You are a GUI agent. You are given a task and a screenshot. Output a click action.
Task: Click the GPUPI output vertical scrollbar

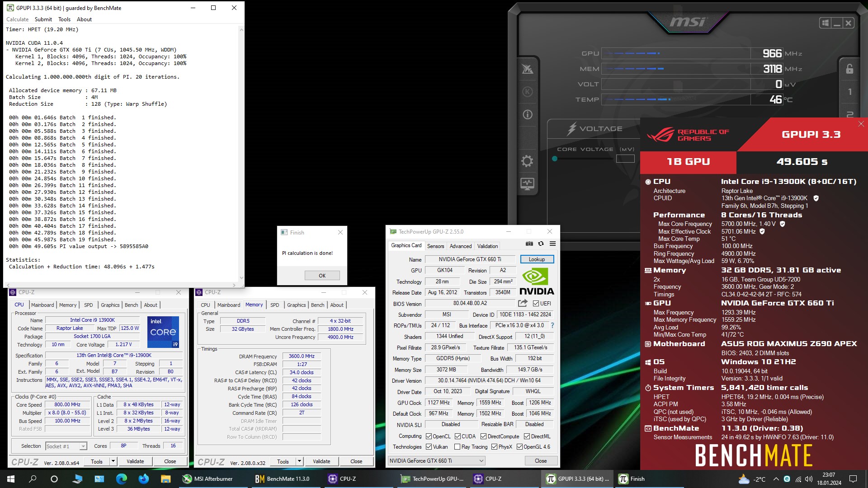(x=241, y=154)
